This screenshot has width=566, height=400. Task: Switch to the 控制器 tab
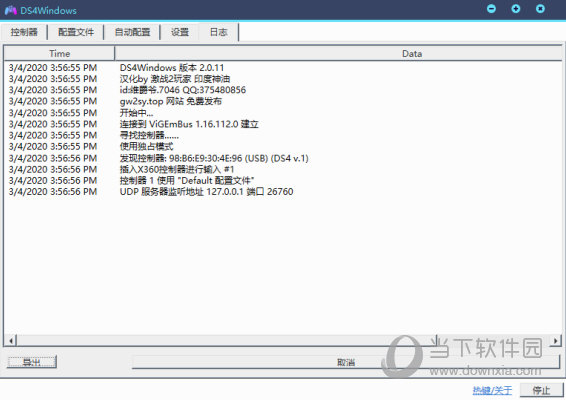click(x=24, y=32)
